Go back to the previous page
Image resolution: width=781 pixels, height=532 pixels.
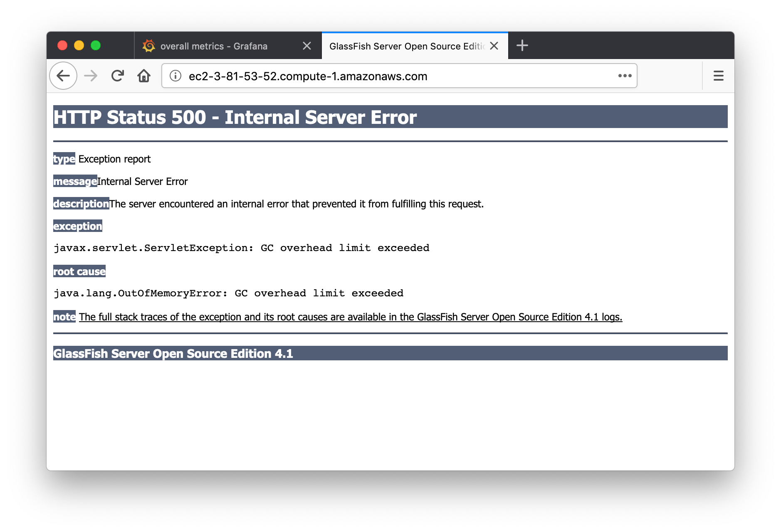click(63, 76)
